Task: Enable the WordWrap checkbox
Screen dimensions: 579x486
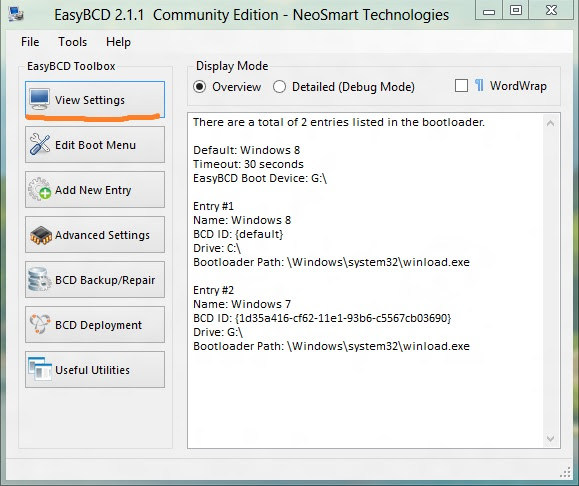Action: pyautogui.click(x=461, y=86)
